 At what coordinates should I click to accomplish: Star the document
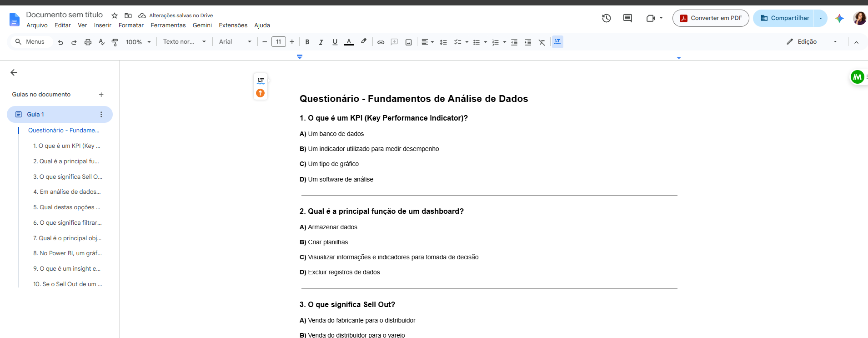point(115,15)
